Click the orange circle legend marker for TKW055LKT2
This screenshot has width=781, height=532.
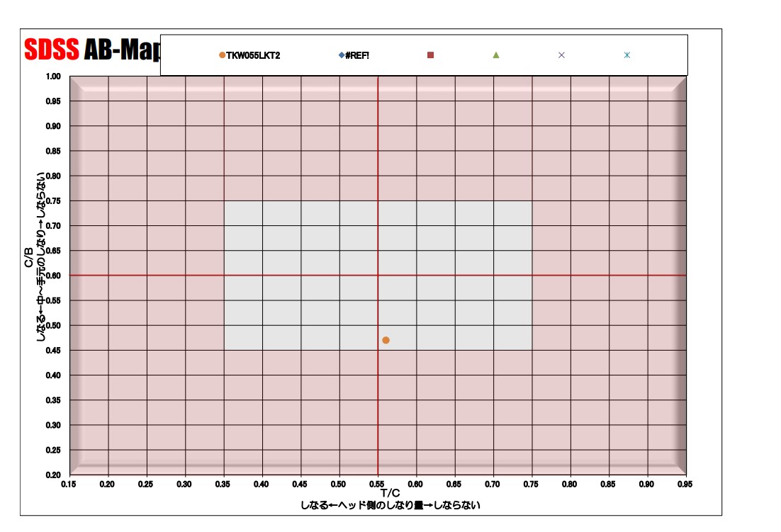(x=222, y=55)
